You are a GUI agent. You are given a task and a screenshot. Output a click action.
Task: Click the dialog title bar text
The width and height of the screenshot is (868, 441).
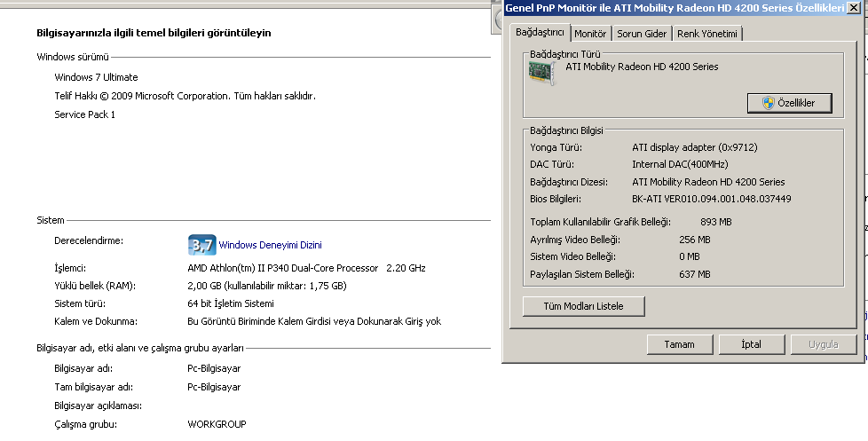[x=673, y=8]
